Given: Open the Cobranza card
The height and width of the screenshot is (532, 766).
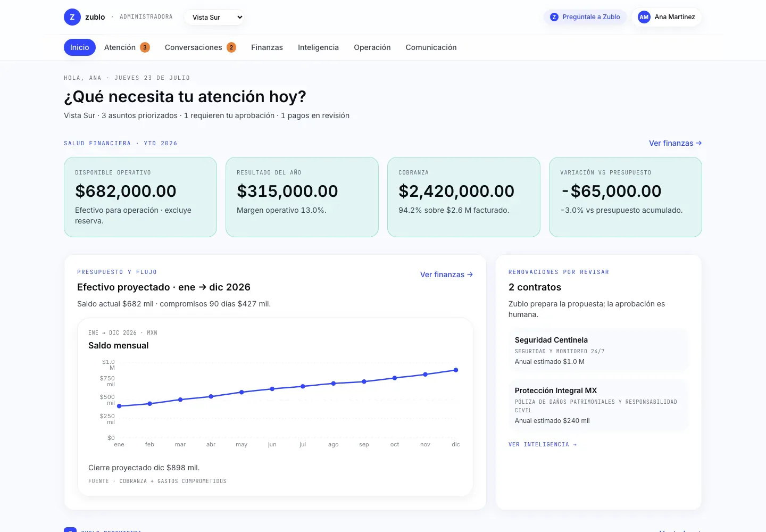Looking at the screenshot, I should tap(464, 197).
